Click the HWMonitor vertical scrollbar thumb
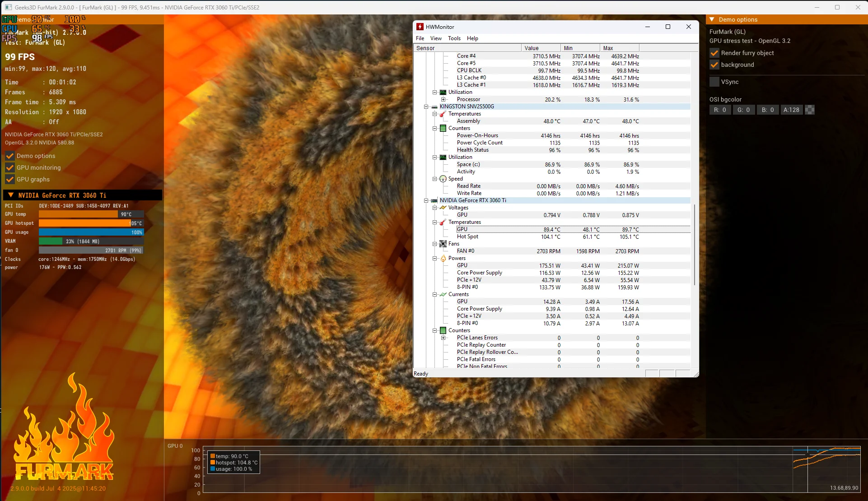868x501 pixels. coord(694,244)
